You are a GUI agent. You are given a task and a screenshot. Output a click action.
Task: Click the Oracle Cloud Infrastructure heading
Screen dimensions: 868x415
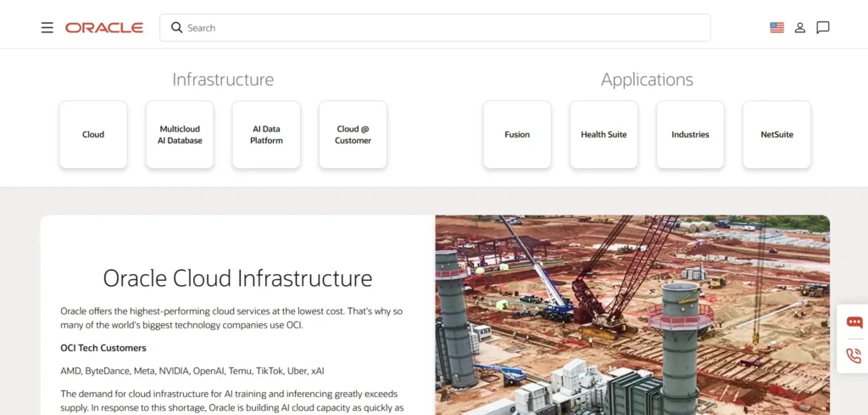pyautogui.click(x=238, y=278)
